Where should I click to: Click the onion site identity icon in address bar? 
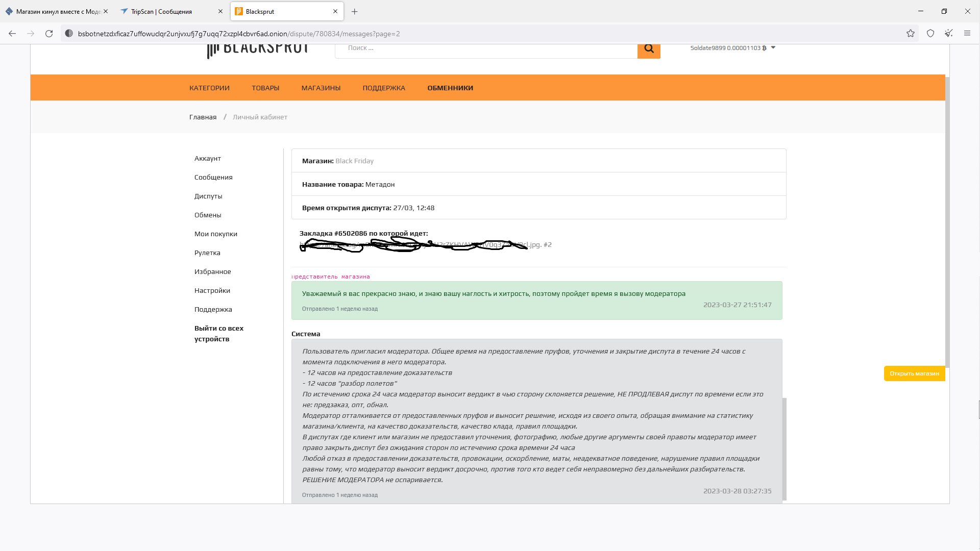click(69, 34)
